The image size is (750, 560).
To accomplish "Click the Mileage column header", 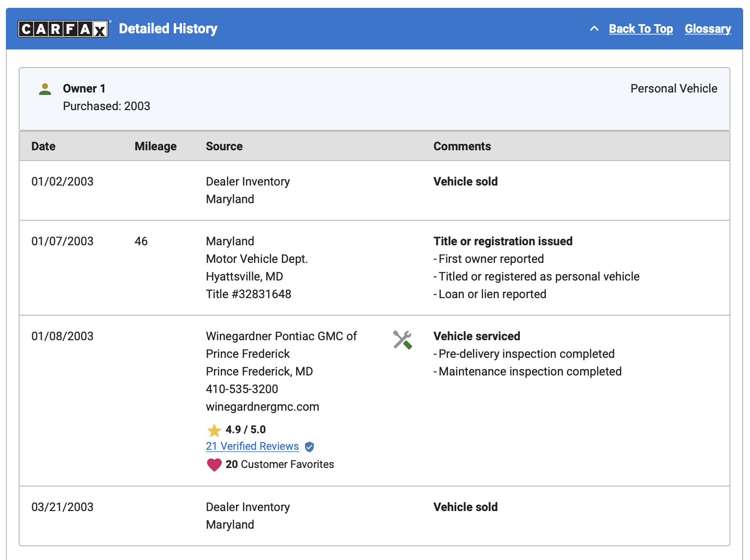I will 156,146.
